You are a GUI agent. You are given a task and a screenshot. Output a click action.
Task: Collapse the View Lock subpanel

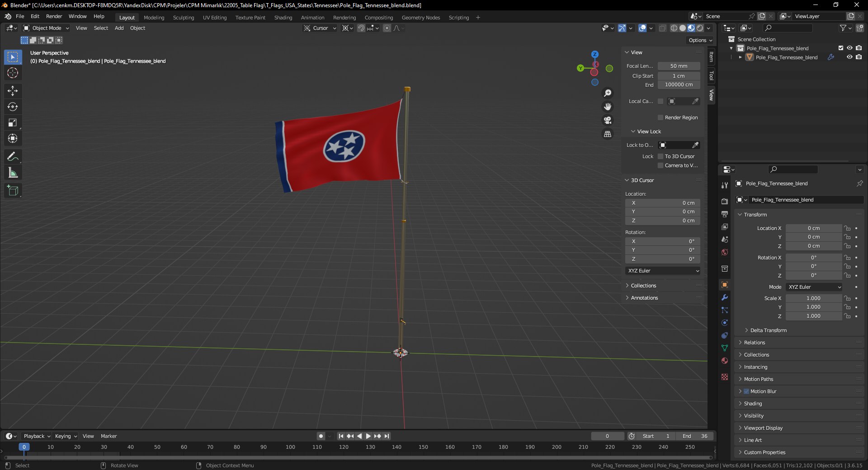click(649, 132)
